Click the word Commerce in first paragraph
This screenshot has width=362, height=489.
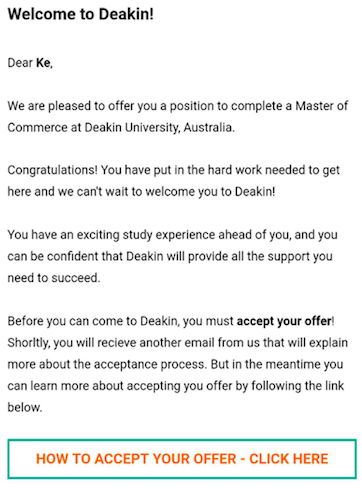37,128
